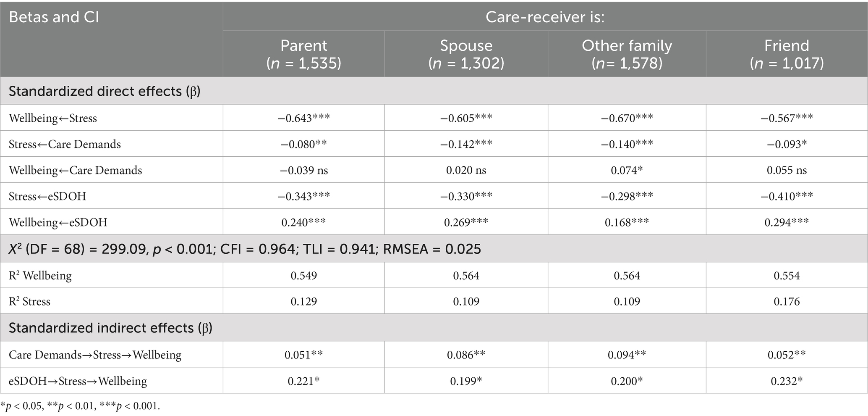
Task: Click the Other family value 0.074* cell
Action: pos(627,170)
